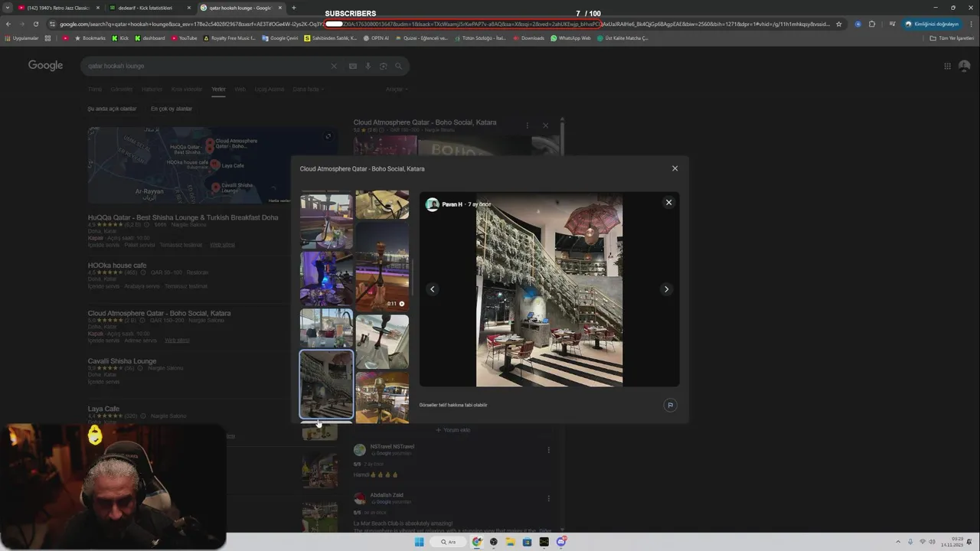The height and width of the screenshot is (551, 980).
Task: Expand the Araçlar tools dropdown
Action: pos(395,89)
